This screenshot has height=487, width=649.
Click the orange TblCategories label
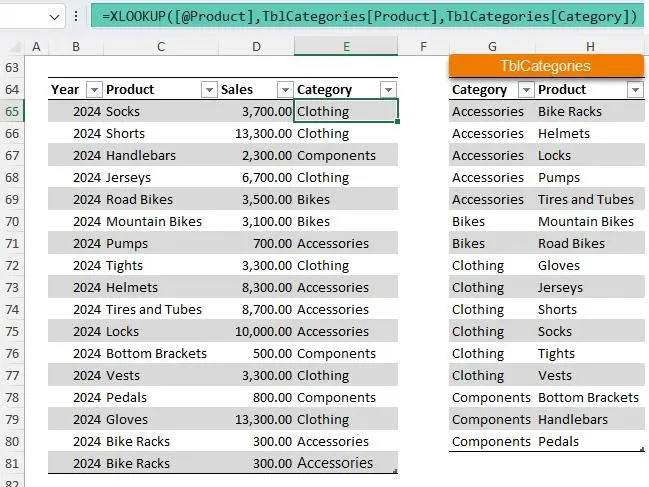pos(546,66)
